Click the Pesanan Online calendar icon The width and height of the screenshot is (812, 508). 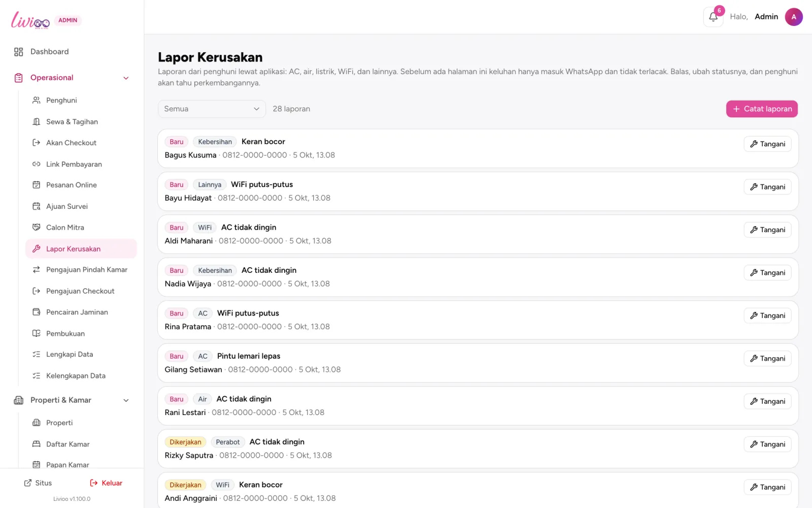37,185
